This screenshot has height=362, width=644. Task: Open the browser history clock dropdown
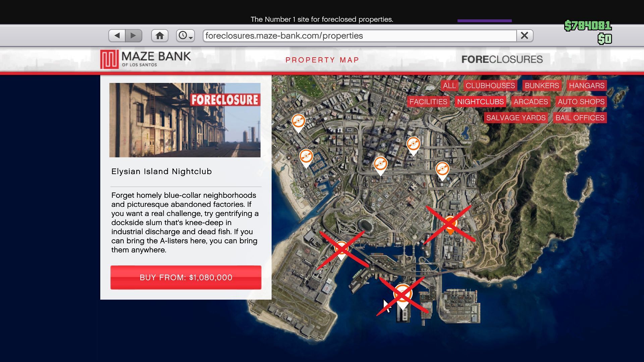(x=185, y=36)
